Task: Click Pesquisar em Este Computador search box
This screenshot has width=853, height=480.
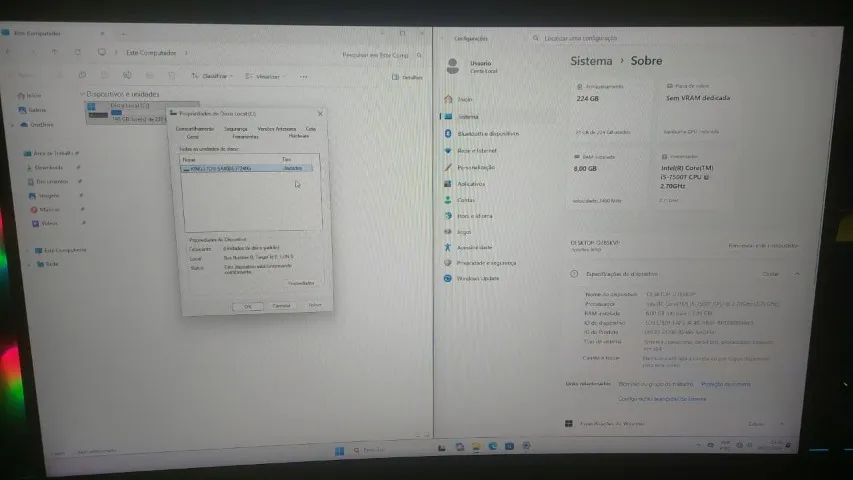Action: 380,55
